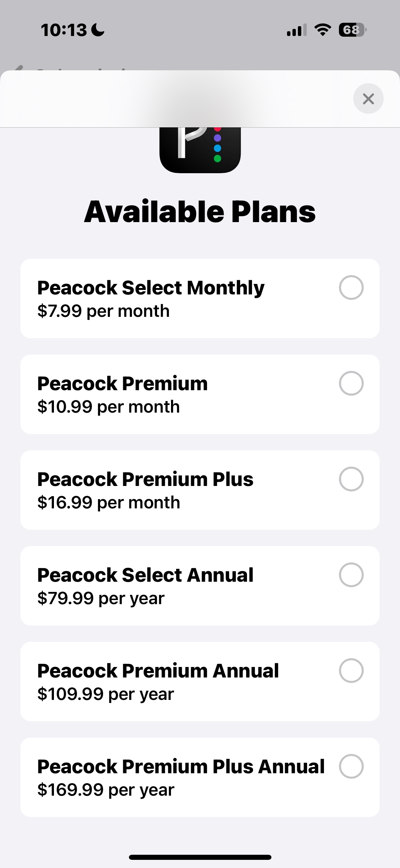Close the Available Plans sheet

(368, 98)
